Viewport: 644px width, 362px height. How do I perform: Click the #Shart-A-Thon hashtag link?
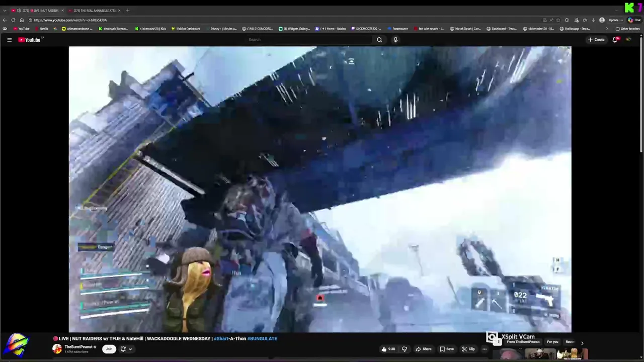coord(229,338)
